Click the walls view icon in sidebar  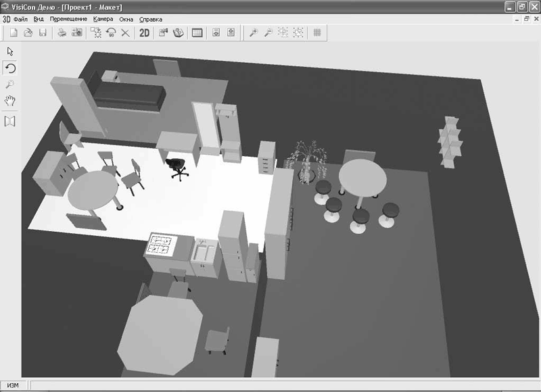pos(10,121)
